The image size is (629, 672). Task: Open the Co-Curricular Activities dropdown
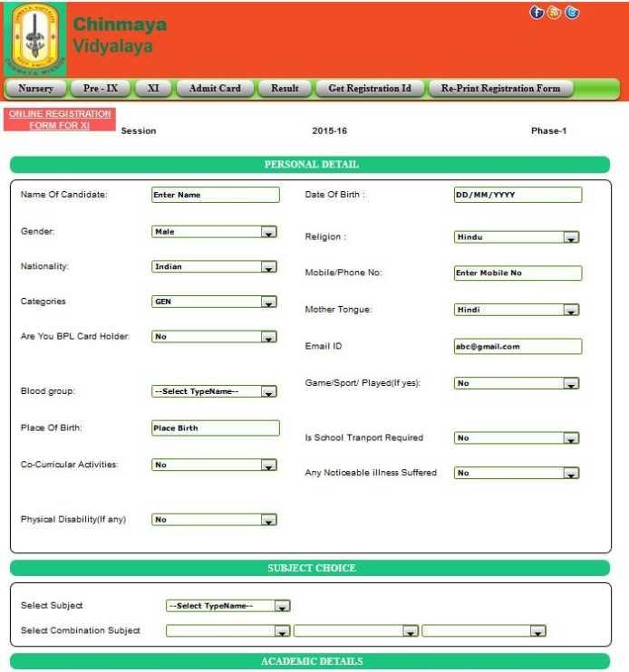click(214, 465)
